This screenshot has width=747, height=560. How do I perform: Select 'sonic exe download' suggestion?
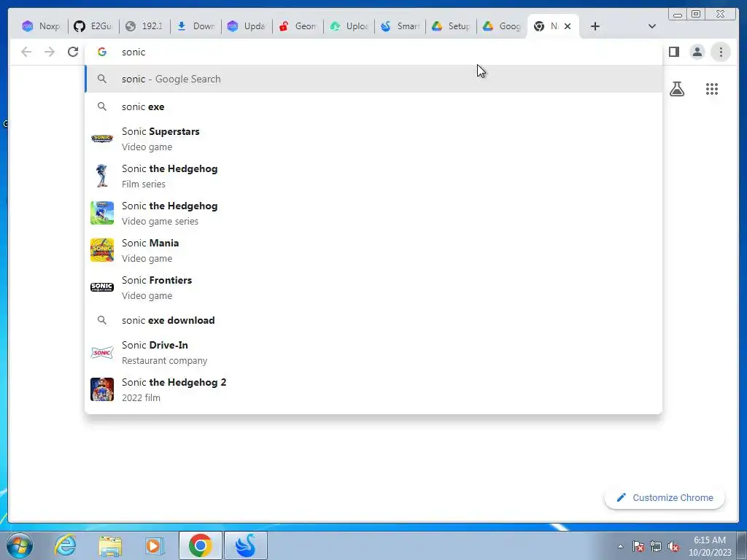point(373,321)
